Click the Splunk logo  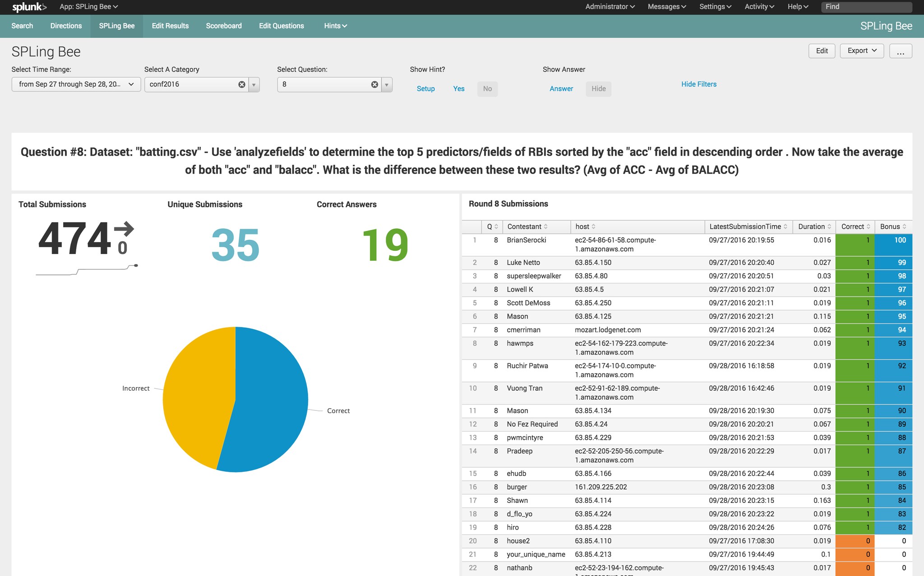(29, 7)
